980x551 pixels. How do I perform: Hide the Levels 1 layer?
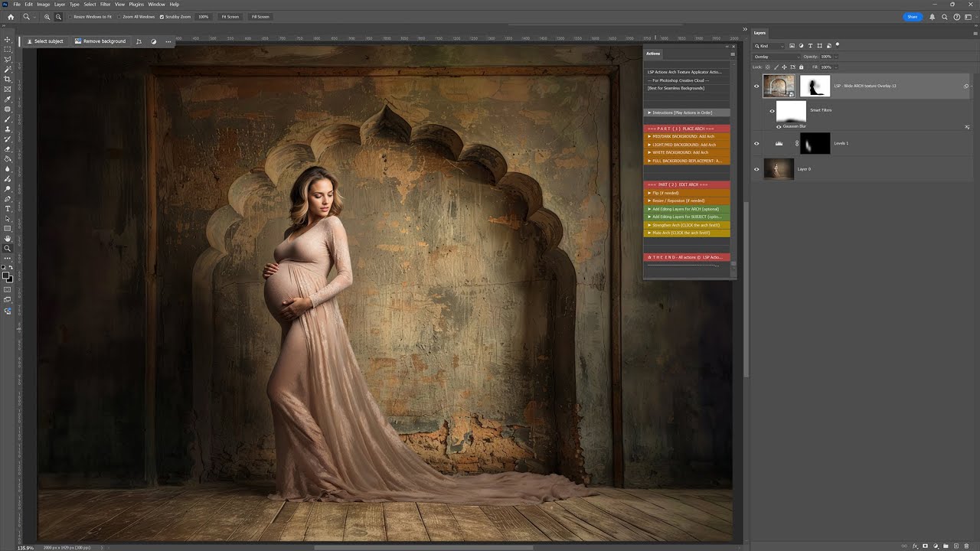(756, 143)
